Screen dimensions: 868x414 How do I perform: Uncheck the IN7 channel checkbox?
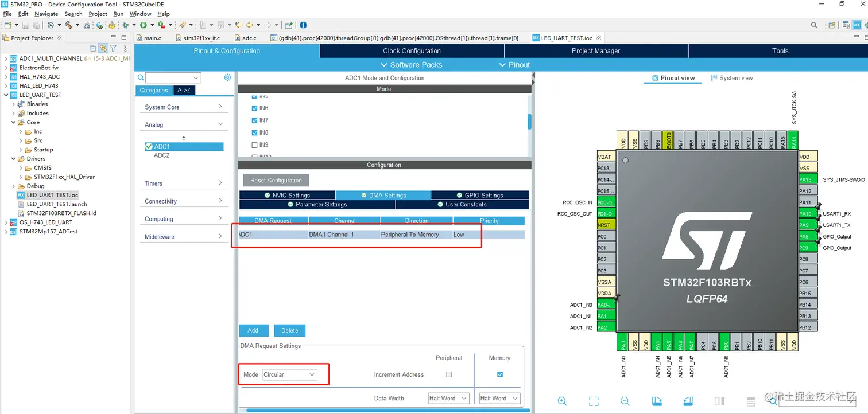pyautogui.click(x=255, y=120)
